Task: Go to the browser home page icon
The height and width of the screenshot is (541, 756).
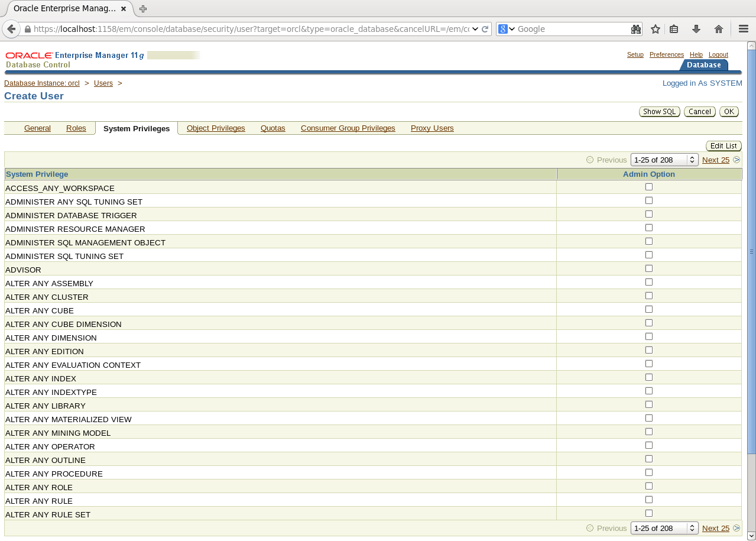Action: pyautogui.click(x=719, y=29)
